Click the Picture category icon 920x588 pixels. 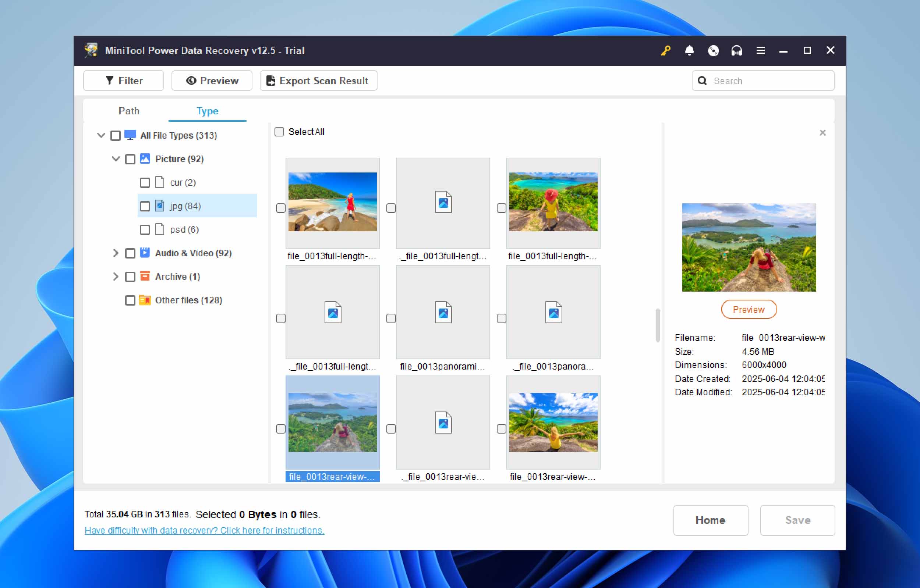[145, 158]
